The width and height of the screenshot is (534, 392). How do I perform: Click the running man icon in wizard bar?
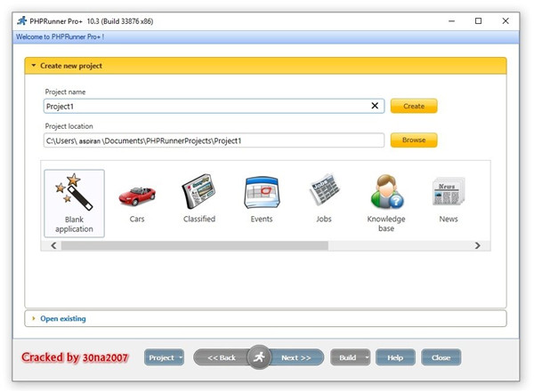coord(259,356)
